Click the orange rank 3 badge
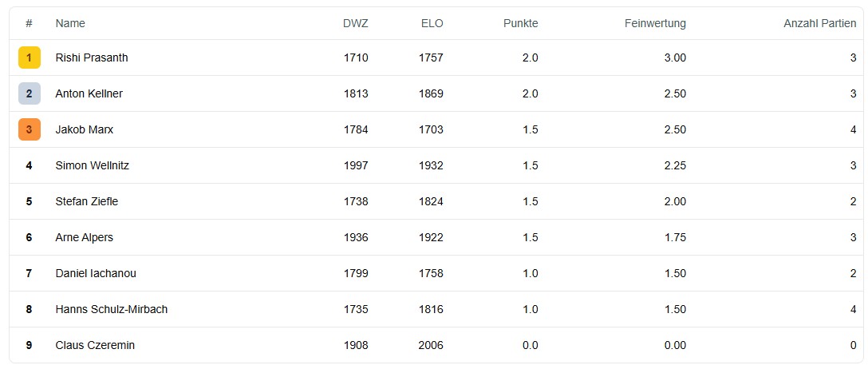868x369 pixels. click(30, 129)
